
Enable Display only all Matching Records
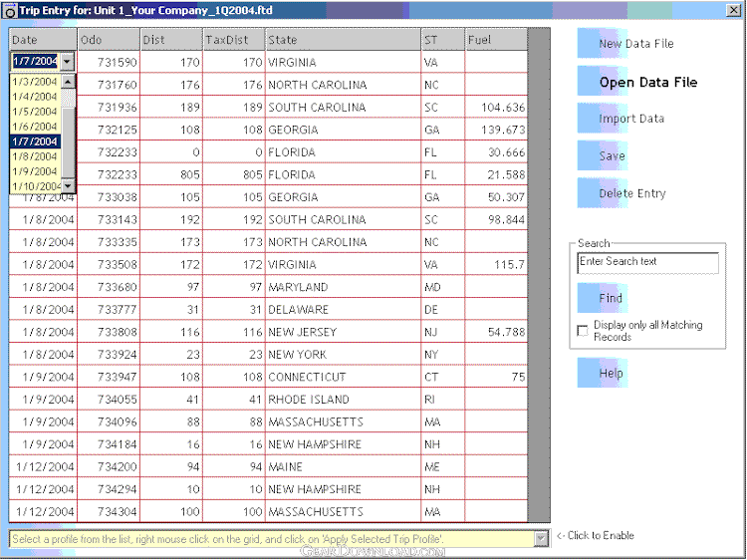(x=583, y=331)
